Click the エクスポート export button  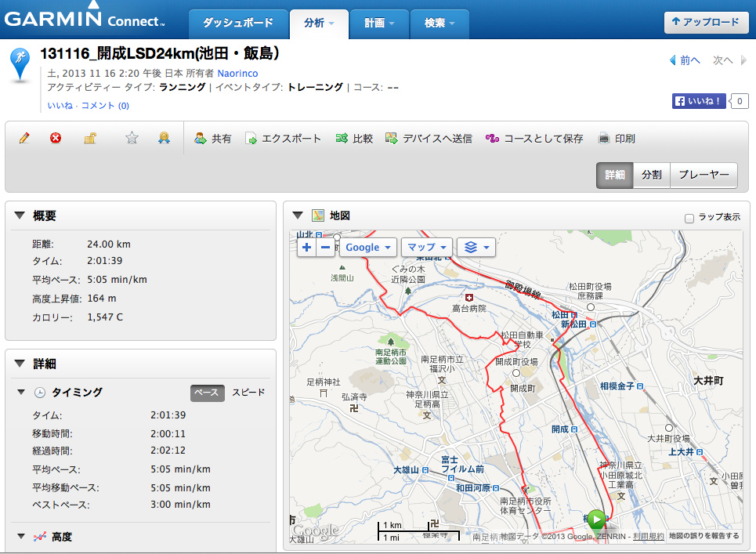(283, 139)
